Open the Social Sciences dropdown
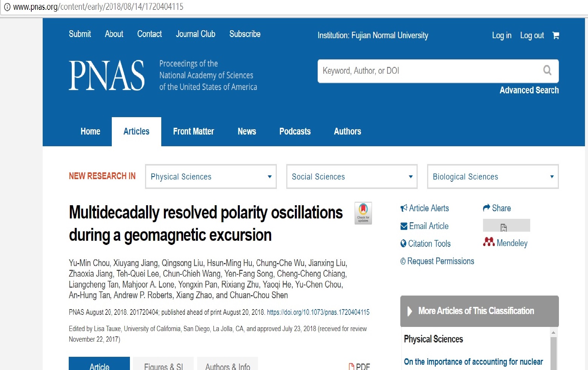Viewport: 588px width, 370px height. point(352,176)
